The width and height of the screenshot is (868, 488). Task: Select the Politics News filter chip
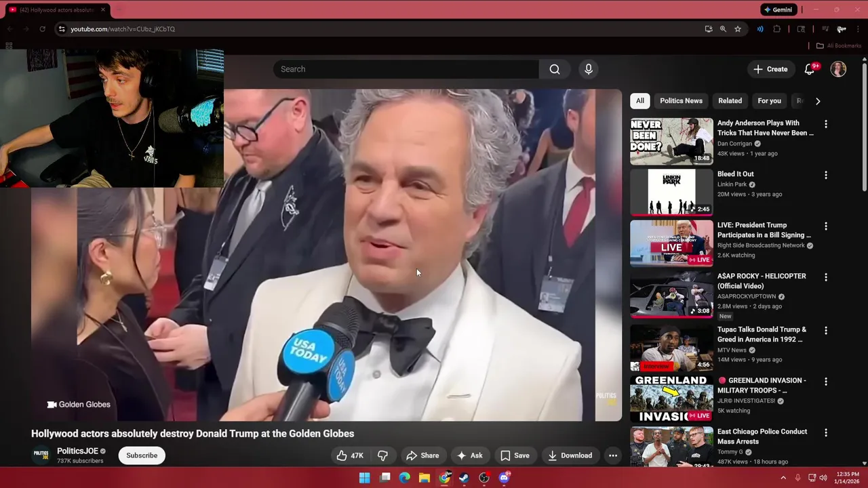(681, 101)
